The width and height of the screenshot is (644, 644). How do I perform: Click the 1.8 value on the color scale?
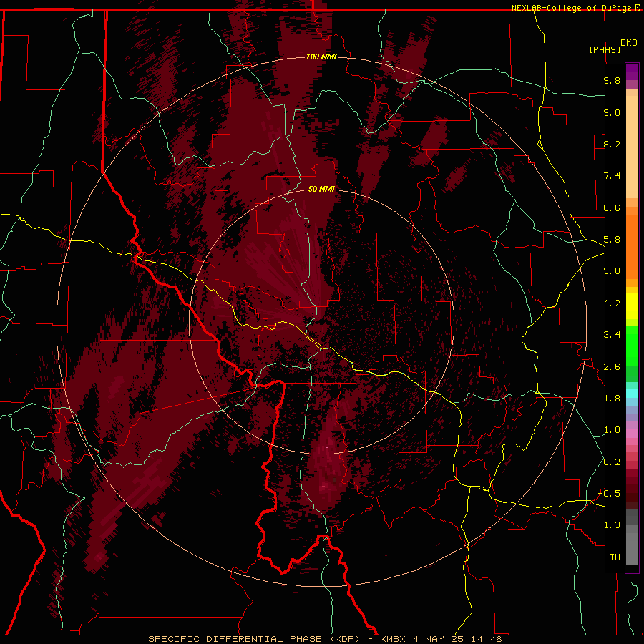612,399
